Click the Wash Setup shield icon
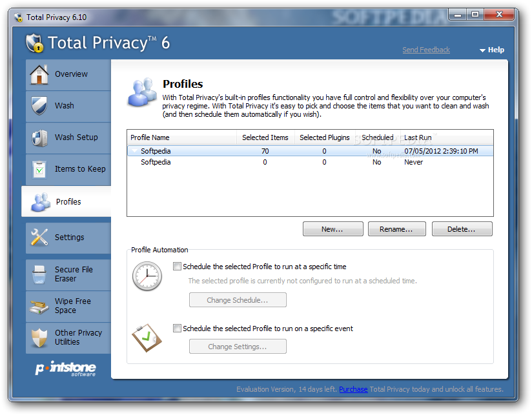 click(x=39, y=137)
